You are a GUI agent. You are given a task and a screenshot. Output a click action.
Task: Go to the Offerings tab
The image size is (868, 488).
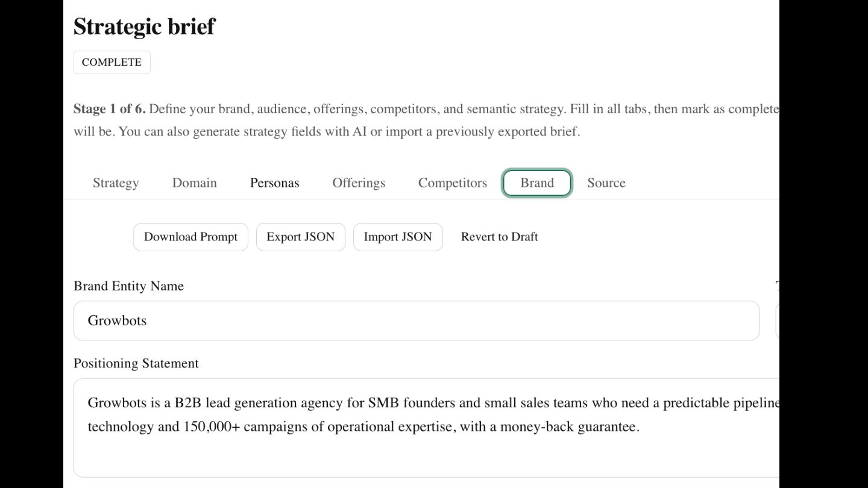pos(359,183)
